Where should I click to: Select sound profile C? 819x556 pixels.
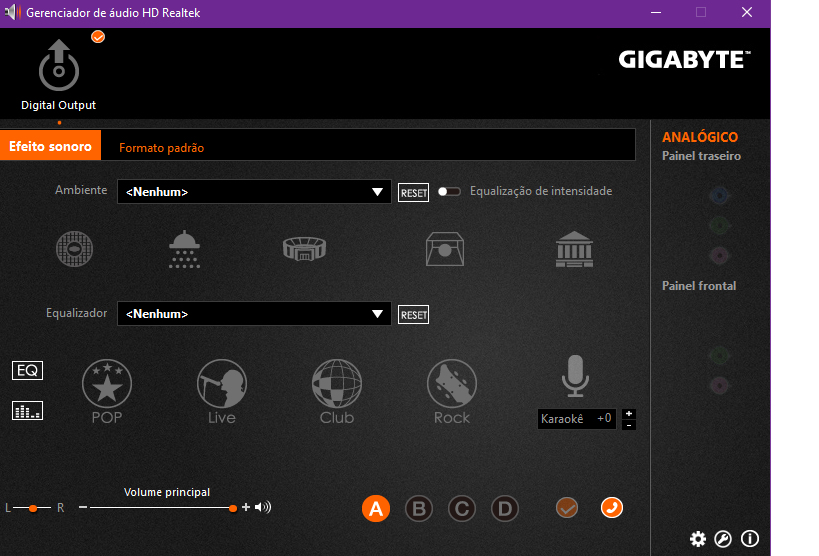(x=462, y=508)
